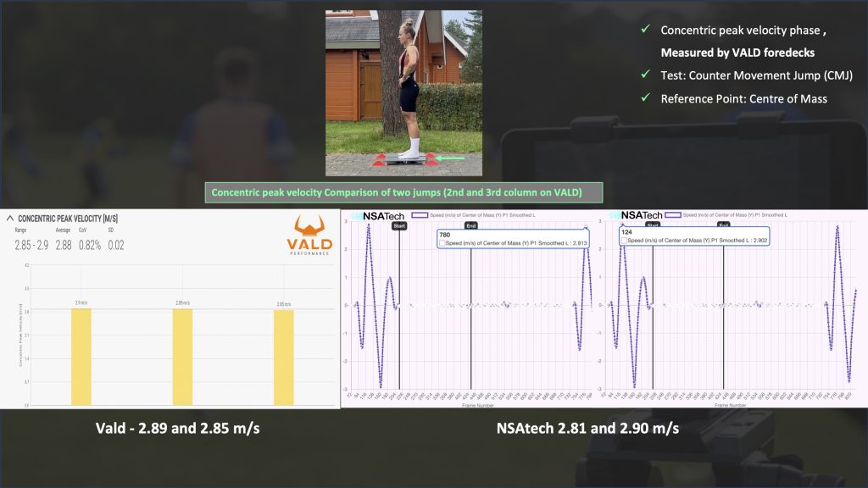Click the first green checkmark bullet

(x=646, y=30)
